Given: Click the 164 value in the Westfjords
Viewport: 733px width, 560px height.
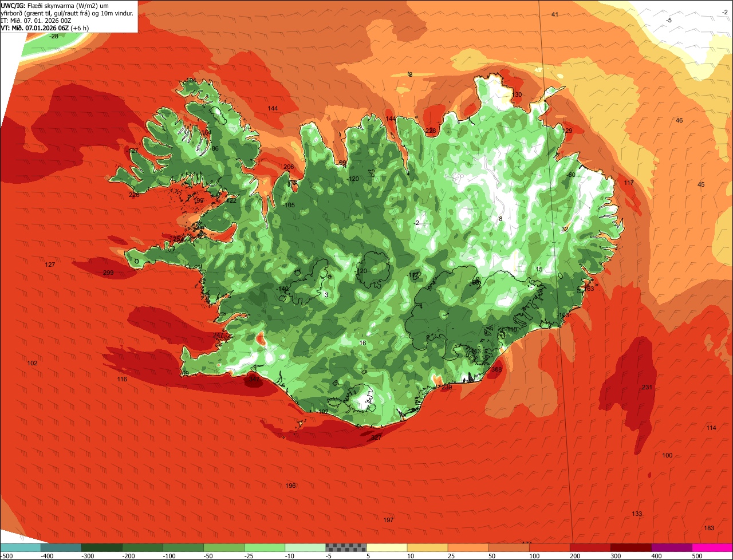Looking at the screenshot, I should (x=206, y=132).
